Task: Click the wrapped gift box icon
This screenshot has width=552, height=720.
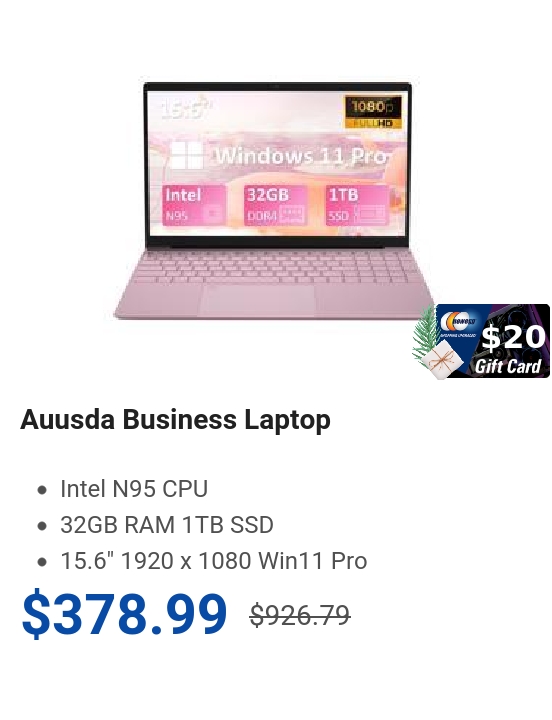Action: pos(441,360)
